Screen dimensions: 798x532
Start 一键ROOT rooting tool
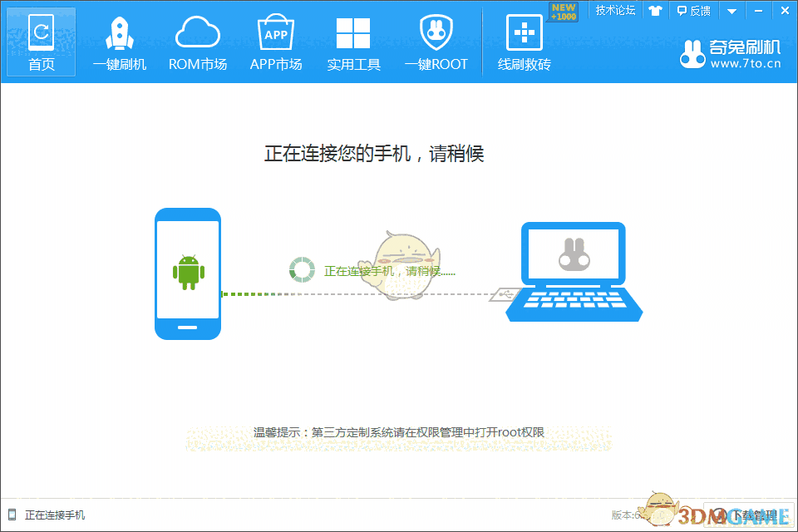click(x=436, y=42)
